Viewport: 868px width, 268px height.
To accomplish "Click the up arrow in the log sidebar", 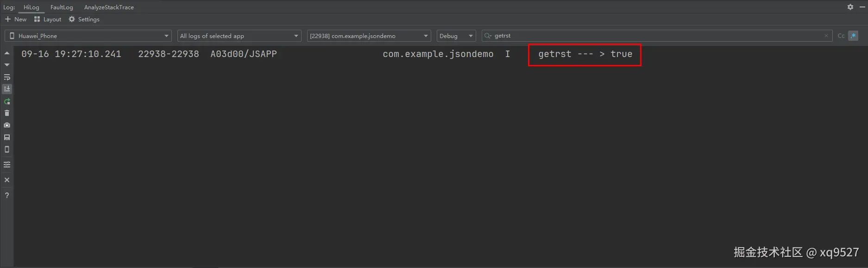I will point(7,53).
